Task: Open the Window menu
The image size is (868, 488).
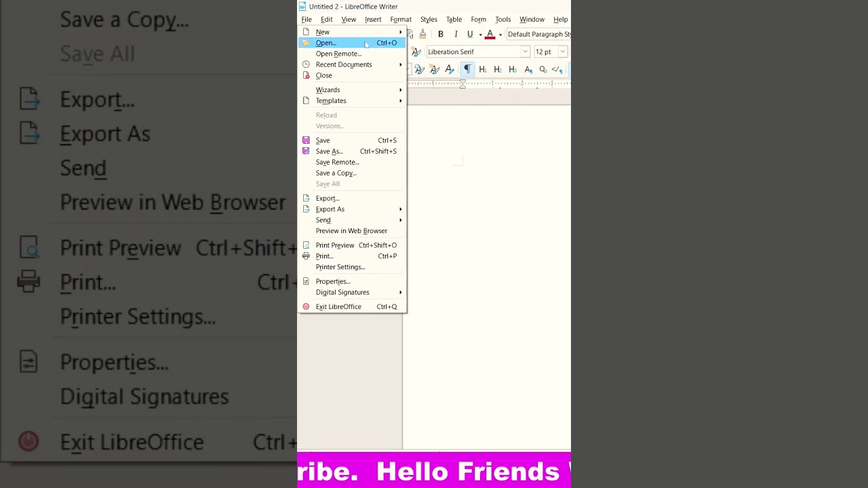Action: click(x=532, y=20)
